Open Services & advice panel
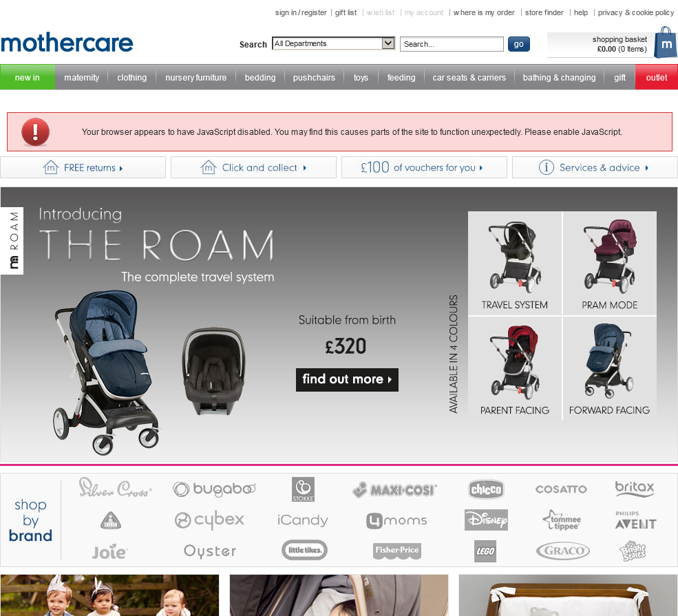678x616 pixels. (595, 167)
